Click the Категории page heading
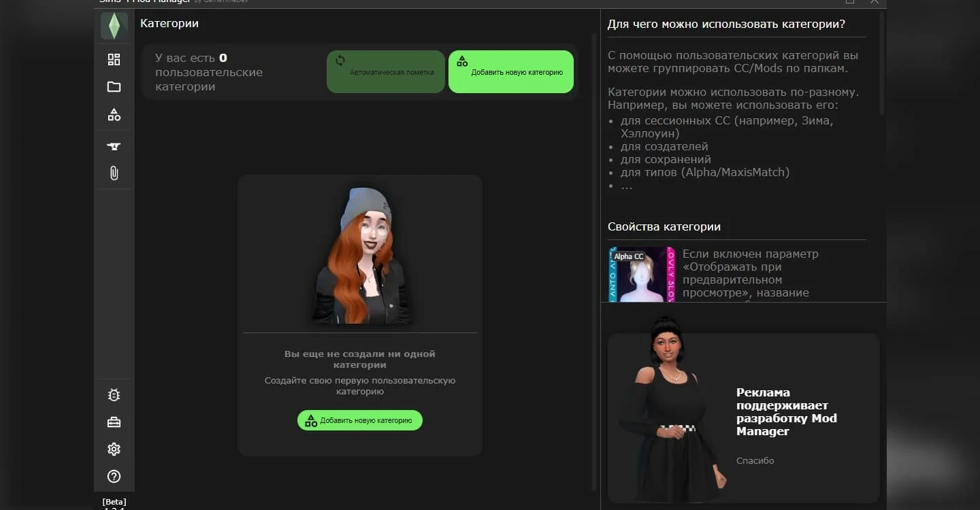The height and width of the screenshot is (510, 980). 169,23
